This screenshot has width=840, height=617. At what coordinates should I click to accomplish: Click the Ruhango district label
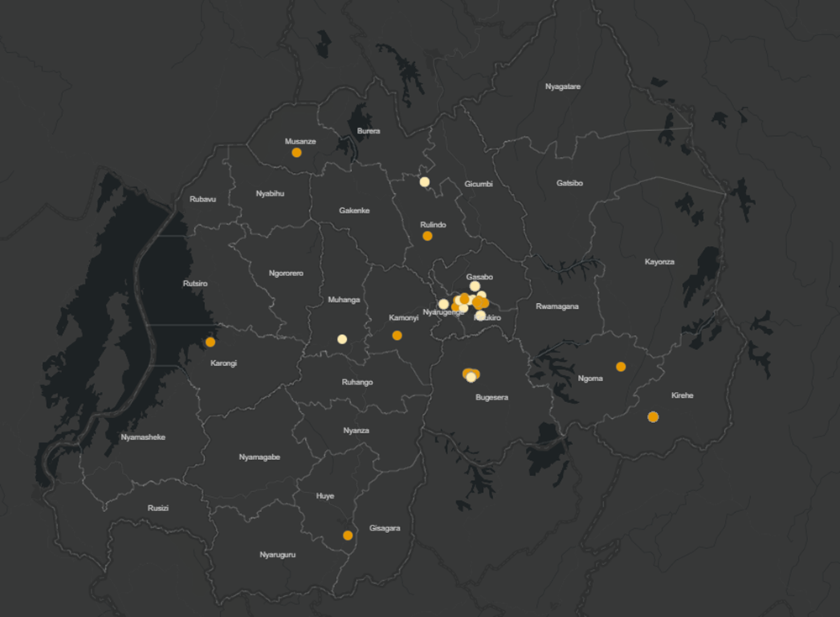[357, 382]
